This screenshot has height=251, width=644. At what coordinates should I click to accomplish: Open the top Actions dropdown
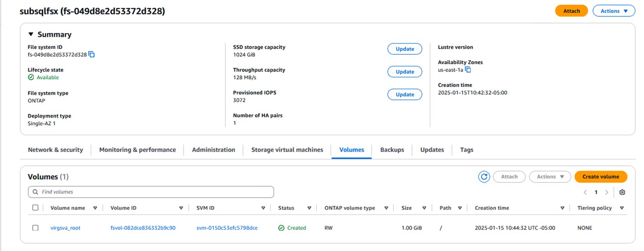[614, 11]
